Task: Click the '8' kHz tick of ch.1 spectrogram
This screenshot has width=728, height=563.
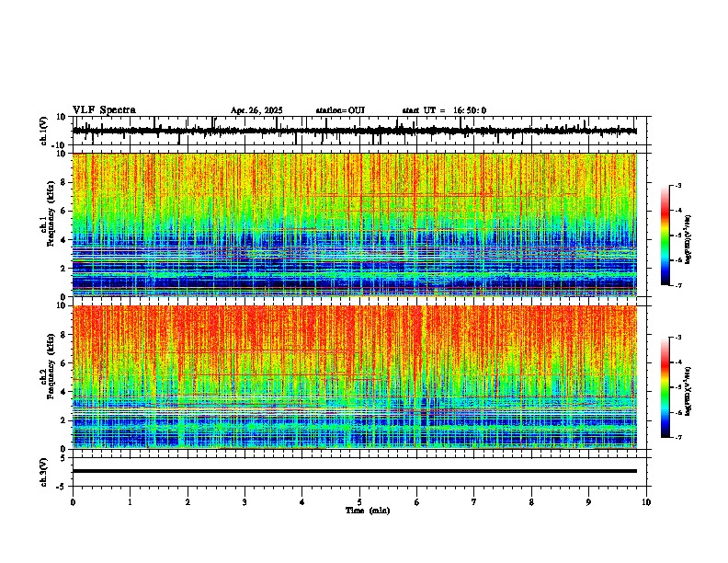Action: tap(63, 182)
